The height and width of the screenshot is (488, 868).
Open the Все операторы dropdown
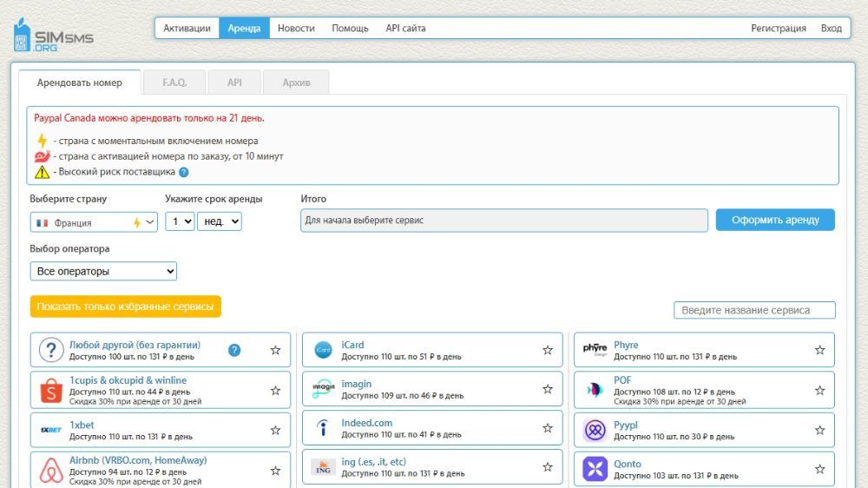coord(103,272)
